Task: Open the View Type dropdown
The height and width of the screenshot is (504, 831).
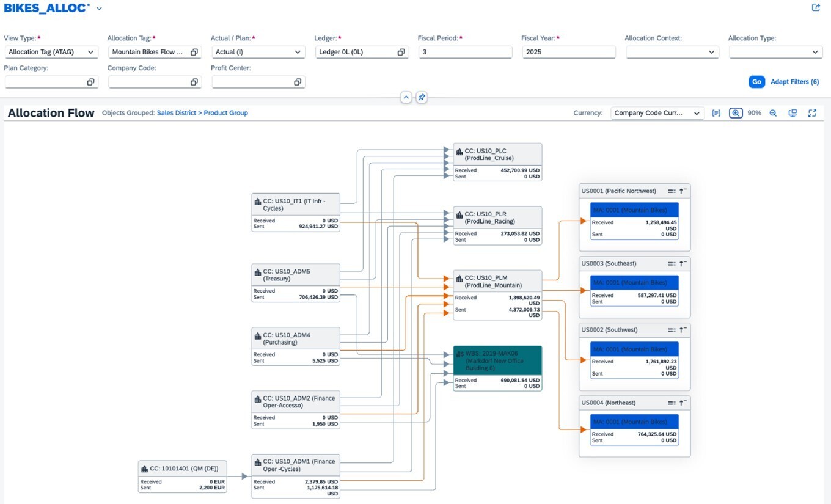Action: 90,52
